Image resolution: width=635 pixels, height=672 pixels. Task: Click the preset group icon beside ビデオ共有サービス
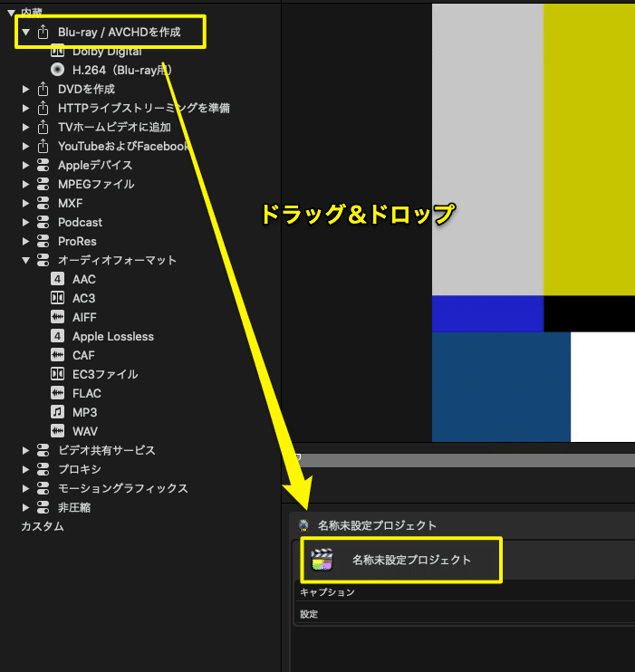[x=43, y=450]
